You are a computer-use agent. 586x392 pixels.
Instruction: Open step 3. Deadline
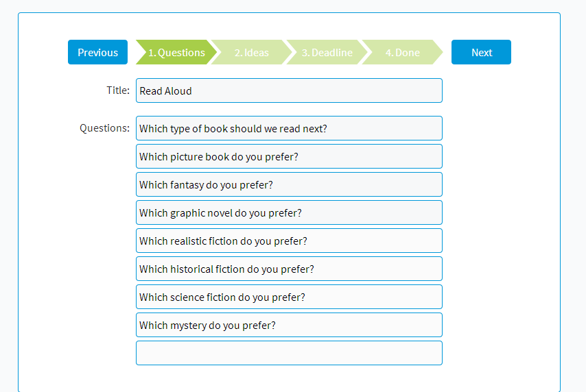[327, 52]
